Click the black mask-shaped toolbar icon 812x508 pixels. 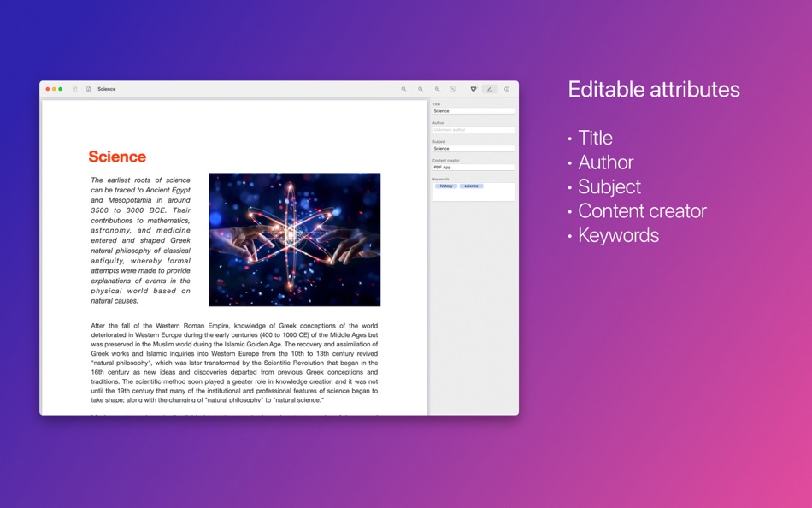[474, 89]
